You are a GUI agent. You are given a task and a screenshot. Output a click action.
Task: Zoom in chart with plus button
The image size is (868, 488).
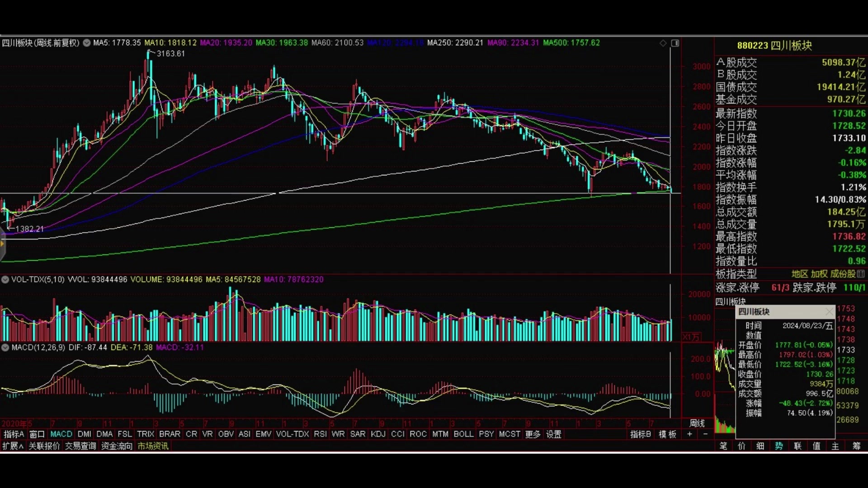[689, 434]
